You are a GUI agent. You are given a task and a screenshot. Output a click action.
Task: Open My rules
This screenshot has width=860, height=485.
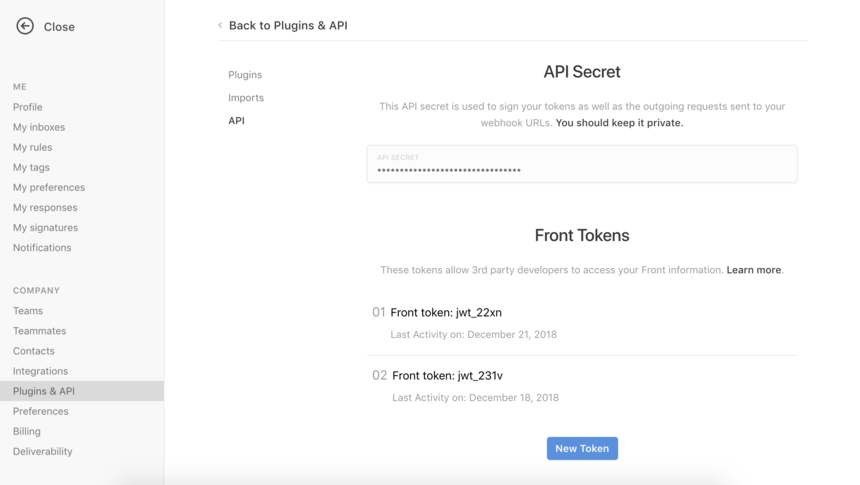[32, 147]
